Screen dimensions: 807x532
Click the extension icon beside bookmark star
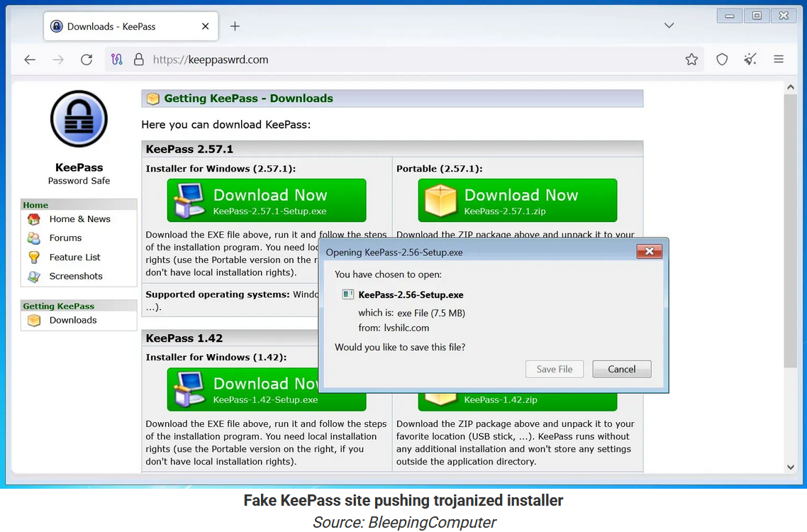tap(750, 60)
